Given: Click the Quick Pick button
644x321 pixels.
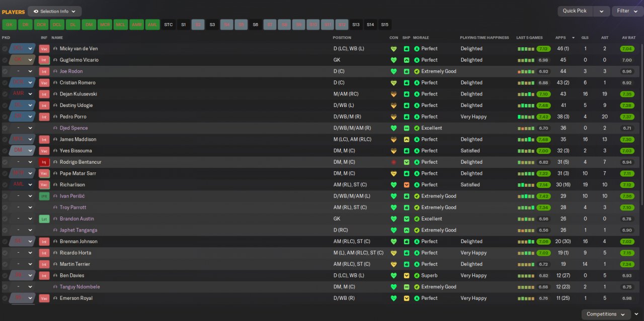Looking at the screenshot, I should point(575,11).
